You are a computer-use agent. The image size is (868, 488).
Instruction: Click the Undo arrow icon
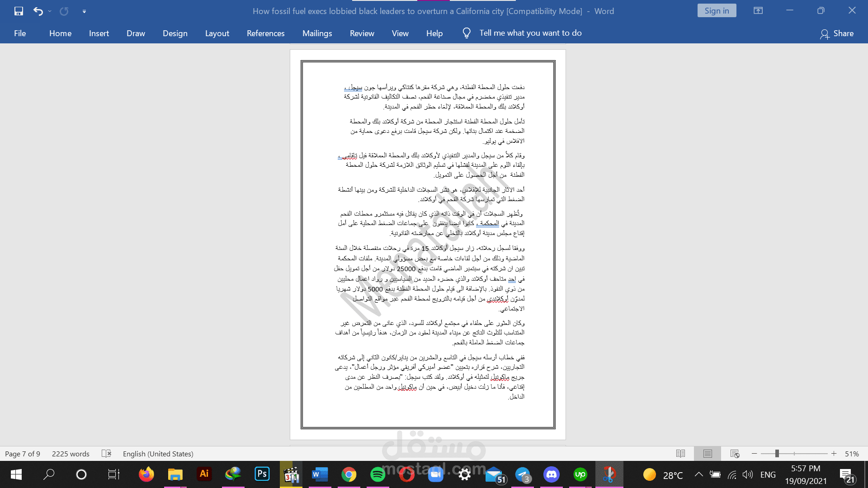(x=38, y=11)
